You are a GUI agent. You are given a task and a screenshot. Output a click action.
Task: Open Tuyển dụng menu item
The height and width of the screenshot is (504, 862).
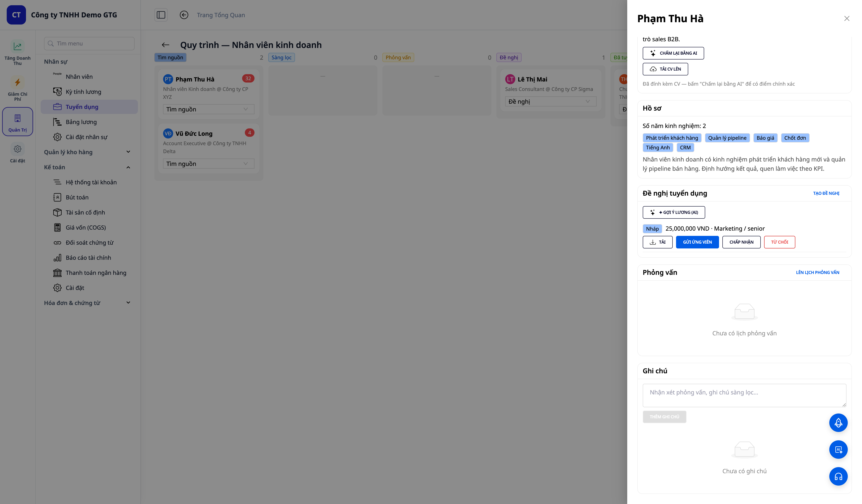(89, 107)
